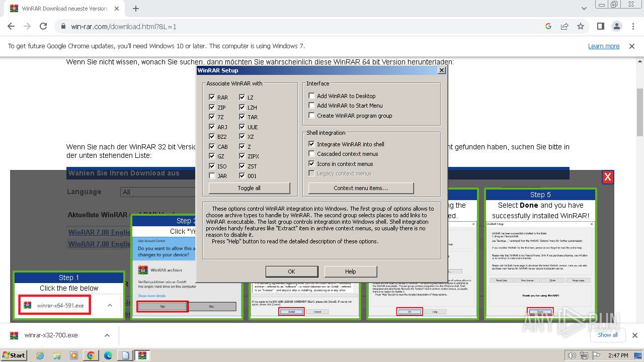Confirm WinRAR Setup with OK
This screenshot has width=644, height=362.
[x=291, y=271]
